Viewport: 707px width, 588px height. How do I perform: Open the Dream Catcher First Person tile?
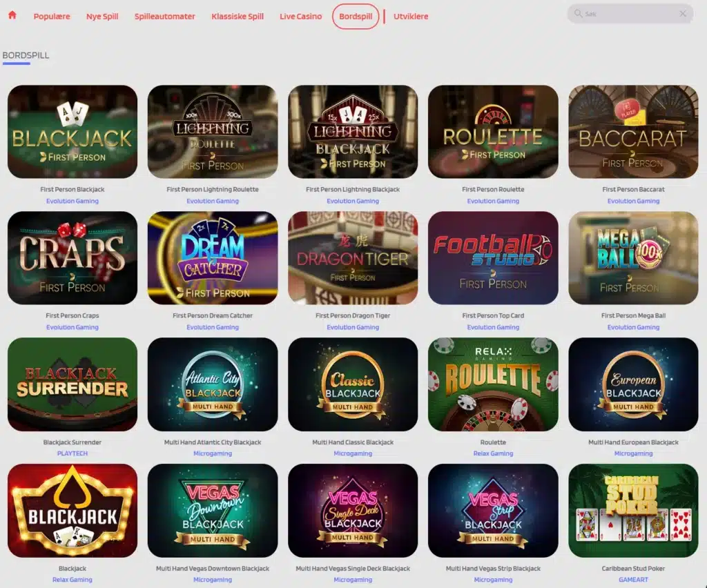click(x=213, y=257)
